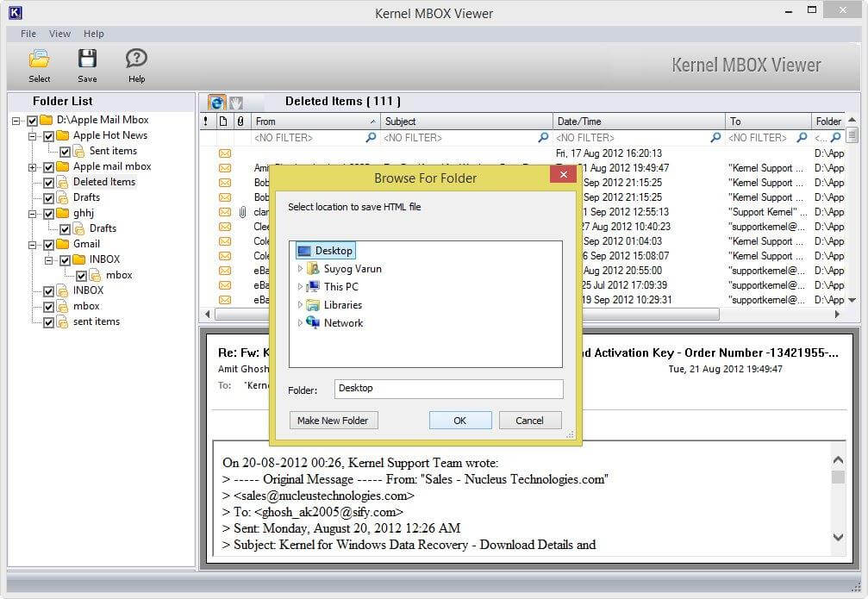The width and height of the screenshot is (868, 599).
Task: Toggle the Deleted Items checkbox
Action: [x=49, y=182]
